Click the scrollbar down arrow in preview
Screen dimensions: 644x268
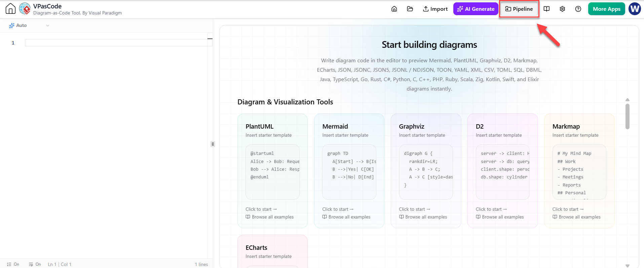pos(628,266)
